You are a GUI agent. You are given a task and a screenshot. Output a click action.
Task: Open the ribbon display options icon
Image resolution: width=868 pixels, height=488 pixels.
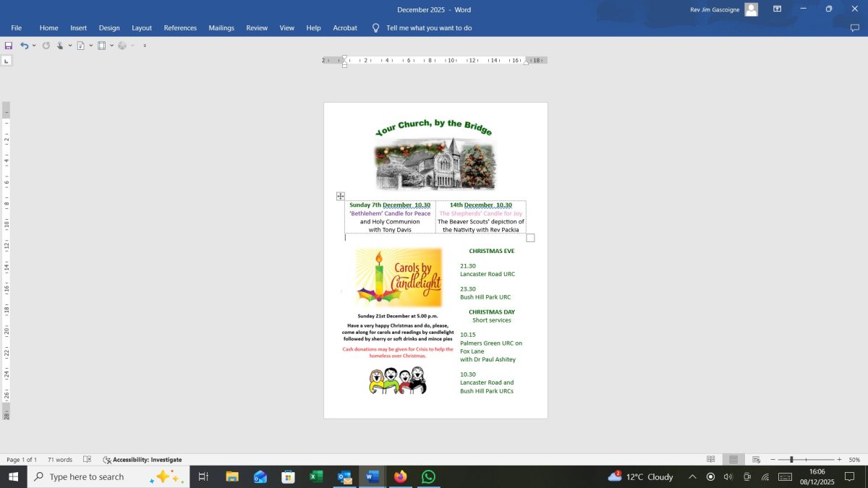coord(777,9)
